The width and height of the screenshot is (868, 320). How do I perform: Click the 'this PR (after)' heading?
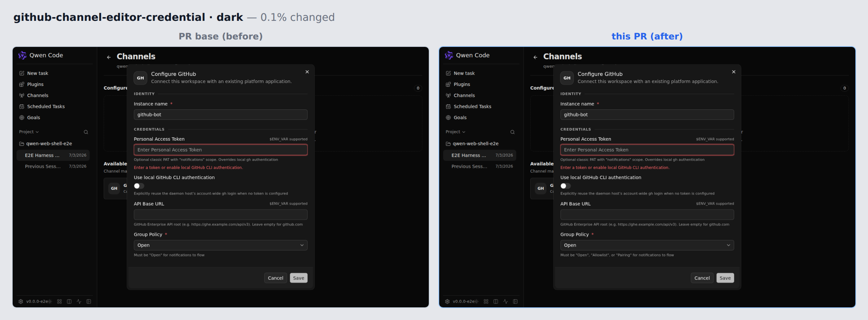click(647, 36)
